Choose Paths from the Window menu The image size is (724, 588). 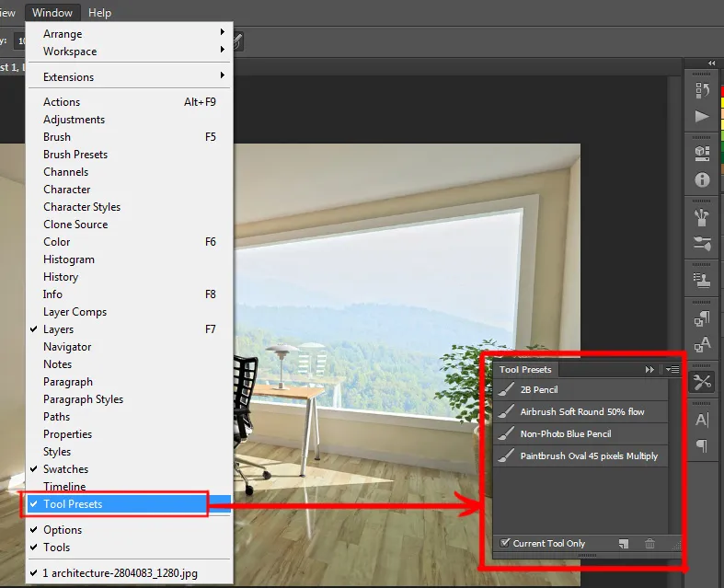click(130, 417)
